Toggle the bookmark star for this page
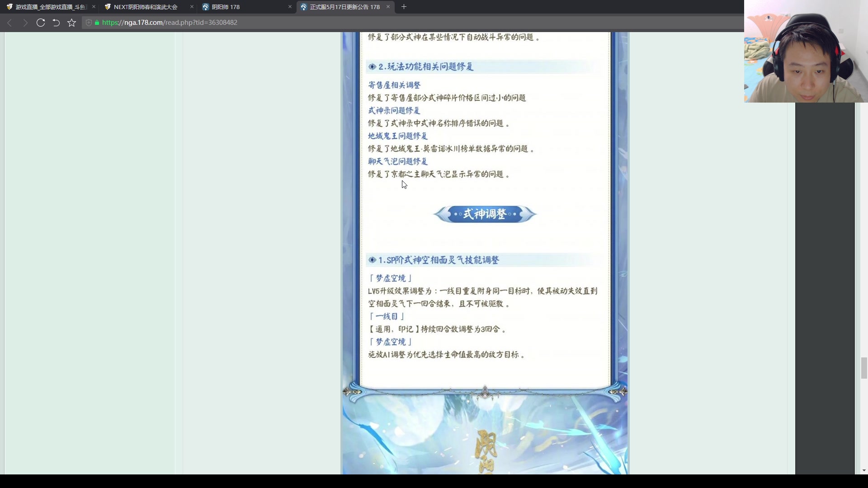This screenshot has height=488, width=868. click(x=71, y=23)
